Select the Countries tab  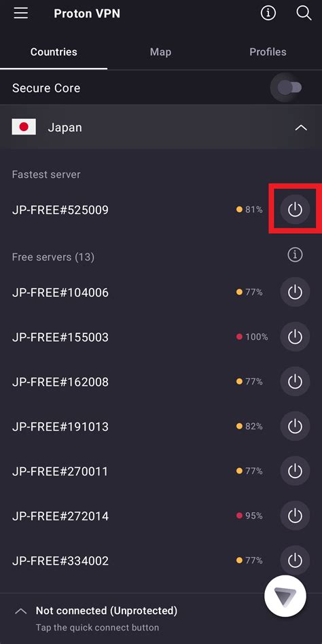pyautogui.click(x=54, y=52)
